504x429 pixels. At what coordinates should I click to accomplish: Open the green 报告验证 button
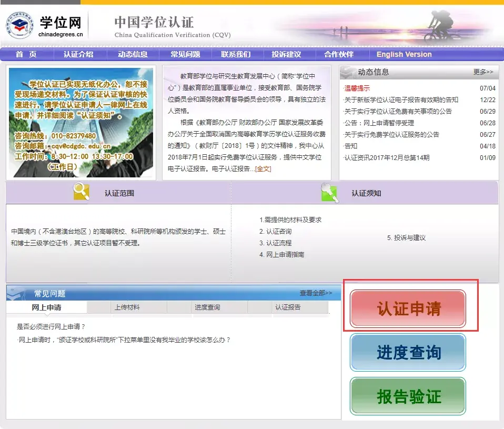408,395
